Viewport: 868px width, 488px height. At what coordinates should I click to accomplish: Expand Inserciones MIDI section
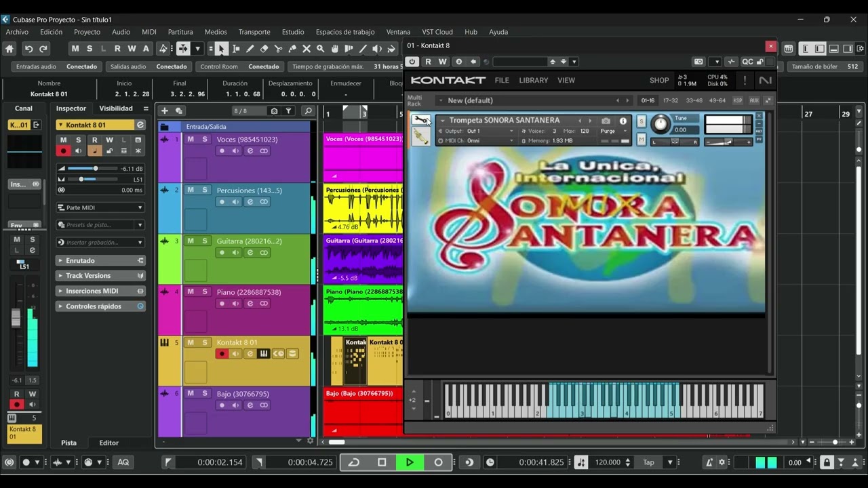tap(100, 291)
